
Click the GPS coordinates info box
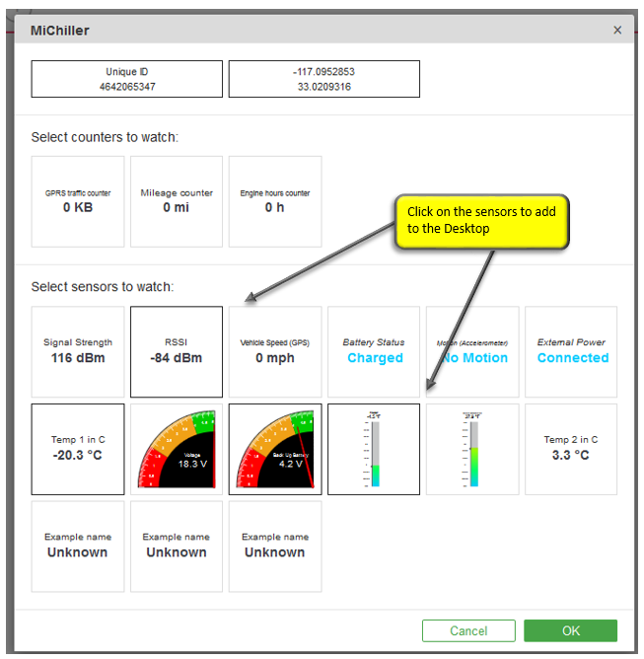click(x=323, y=79)
